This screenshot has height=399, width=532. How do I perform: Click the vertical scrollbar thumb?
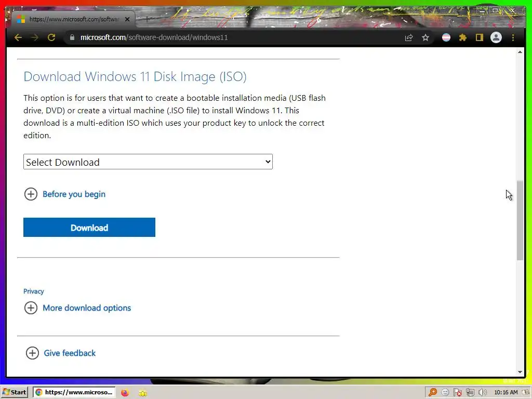520,220
